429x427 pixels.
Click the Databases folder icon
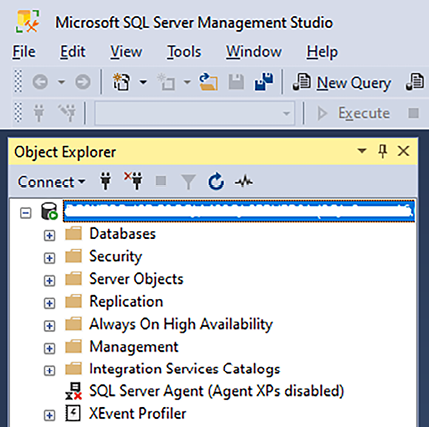73,234
